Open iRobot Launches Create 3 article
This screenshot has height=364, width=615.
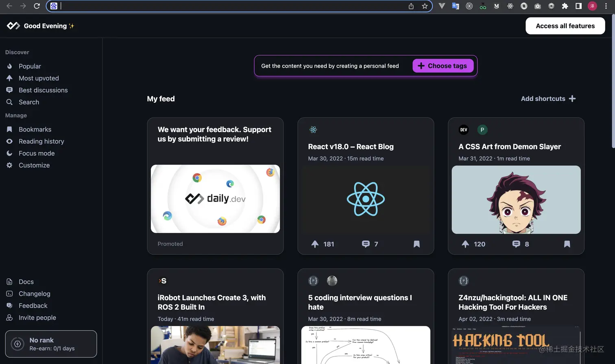pyautogui.click(x=212, y=302)
